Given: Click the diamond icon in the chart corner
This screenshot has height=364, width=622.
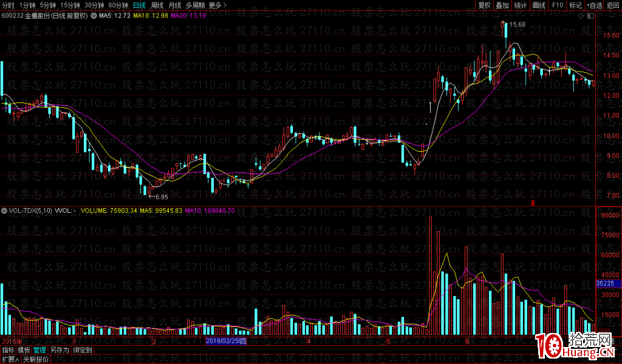Looking at the screenshot, I should point(581,16).
